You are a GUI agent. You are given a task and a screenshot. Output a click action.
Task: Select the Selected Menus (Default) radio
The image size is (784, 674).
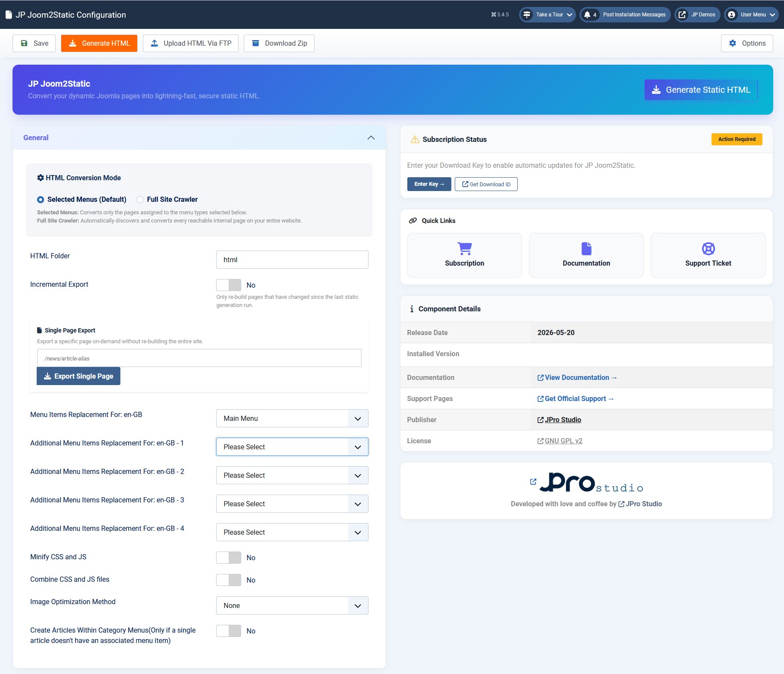tap(41, 199)
